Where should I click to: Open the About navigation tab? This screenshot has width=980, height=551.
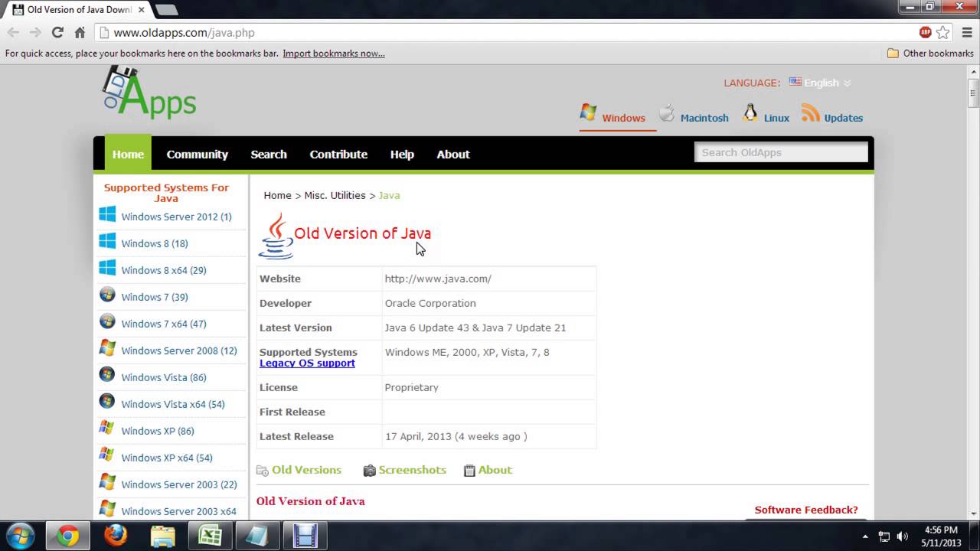453,154
